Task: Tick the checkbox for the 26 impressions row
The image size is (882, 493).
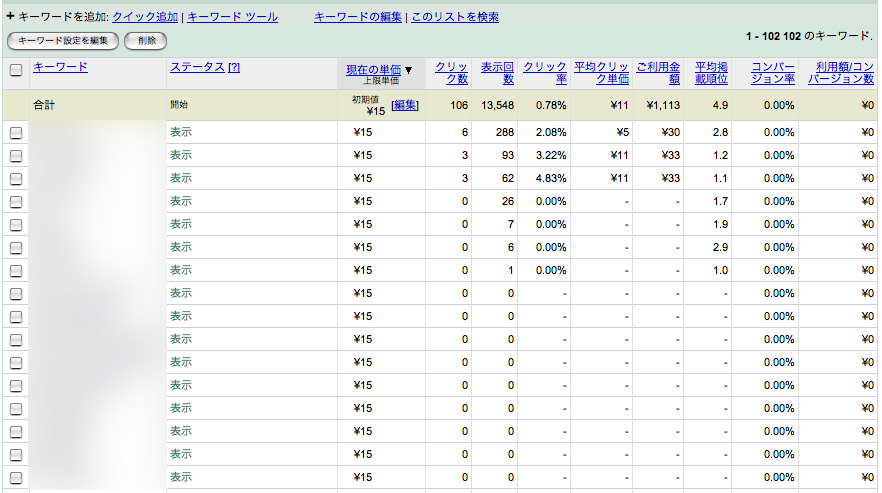Action: click(x=16, y=202)
